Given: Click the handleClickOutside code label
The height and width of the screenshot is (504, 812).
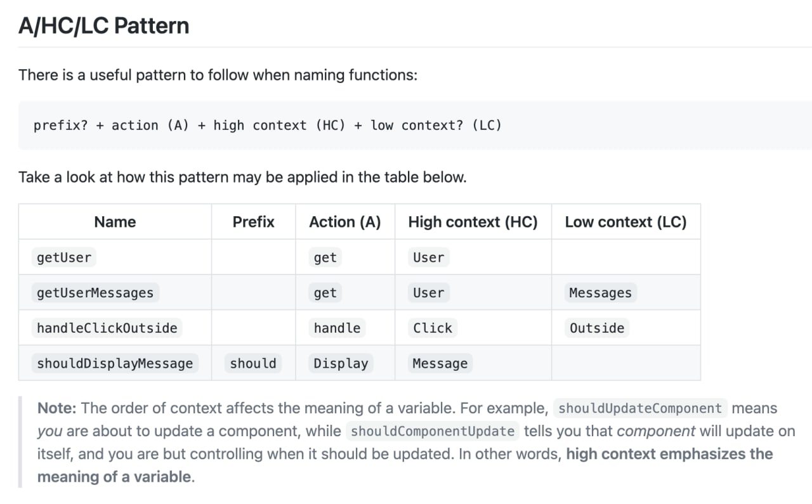Looking at the screenshot, I should pyautogui.click(x=107, y=328).
